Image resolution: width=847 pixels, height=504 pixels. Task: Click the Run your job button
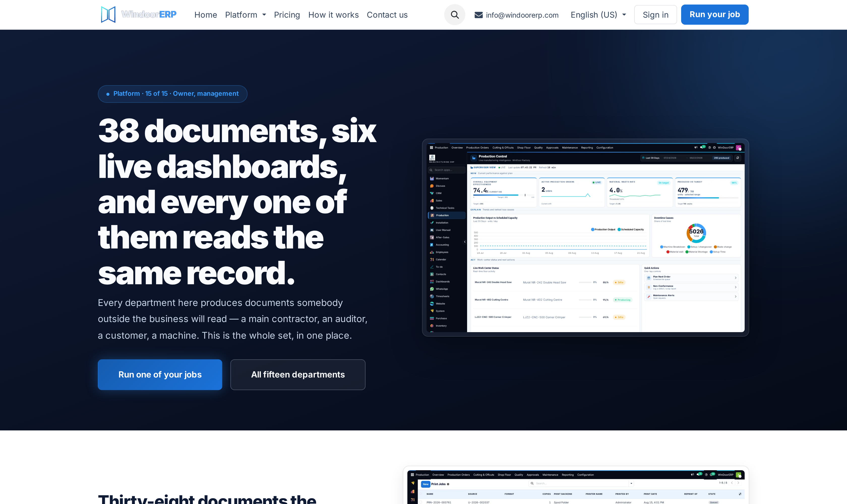(714, 15)
